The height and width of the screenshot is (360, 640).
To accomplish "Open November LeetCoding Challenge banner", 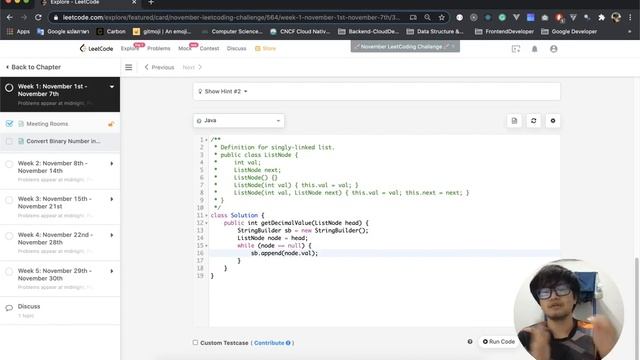I will 405,47.
